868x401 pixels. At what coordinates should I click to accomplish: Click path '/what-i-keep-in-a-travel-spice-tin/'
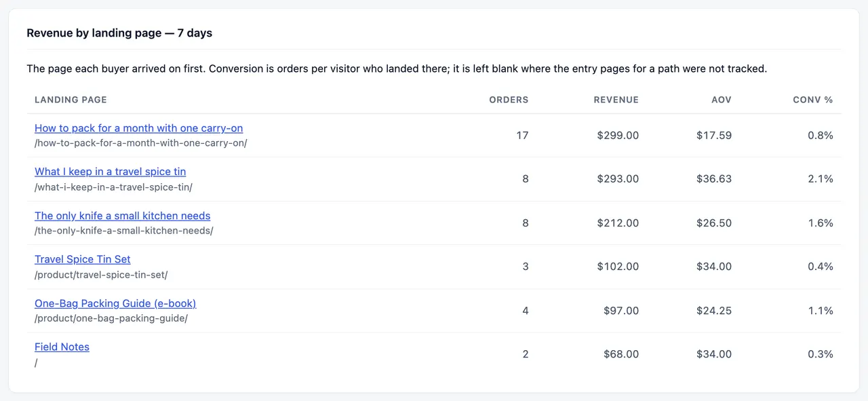point(113,187)
